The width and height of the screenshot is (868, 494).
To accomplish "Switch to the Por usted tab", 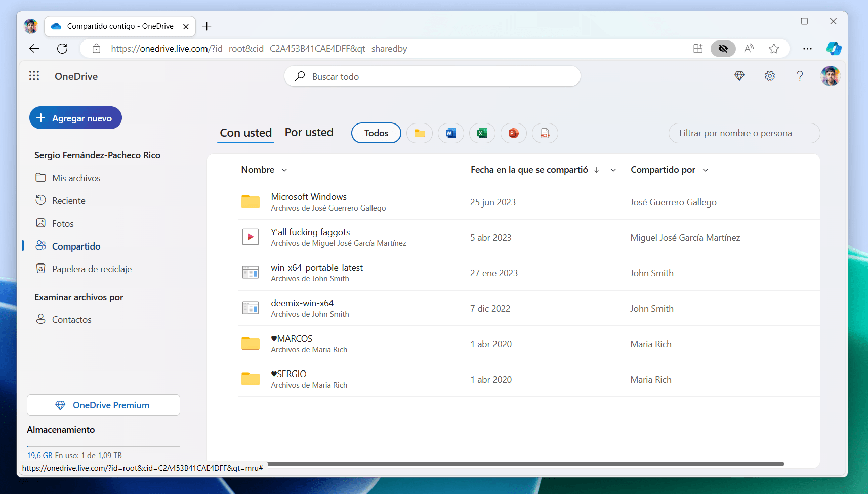I will point(309,132).
